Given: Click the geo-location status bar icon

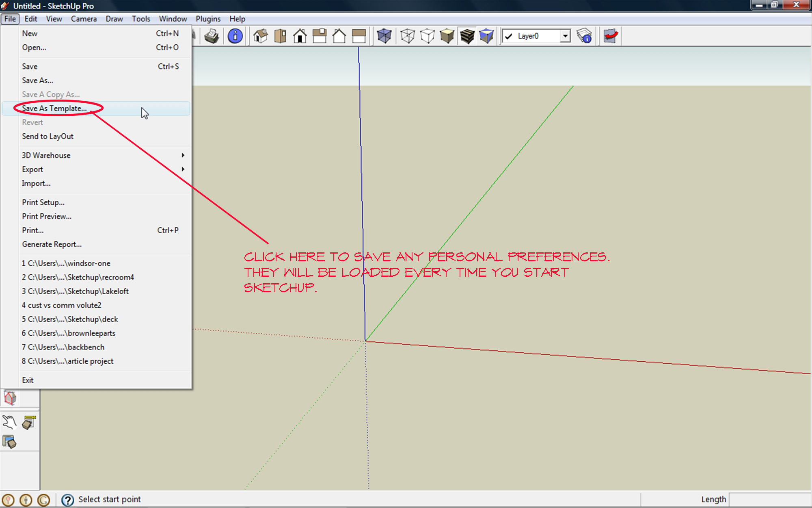Looking at the screenshot, I should pos(8,499).
